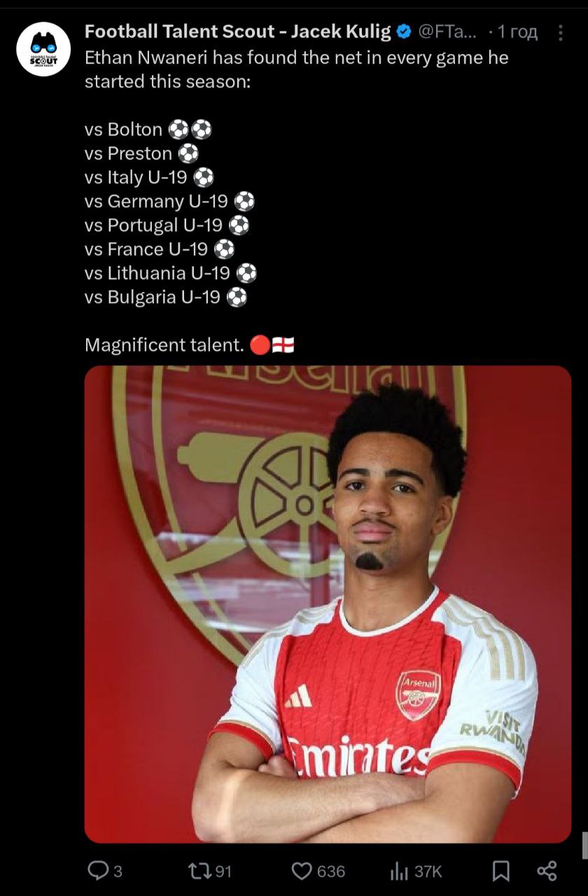Open the @FTa... handle link
588x896 pixels.
point(449,31)
